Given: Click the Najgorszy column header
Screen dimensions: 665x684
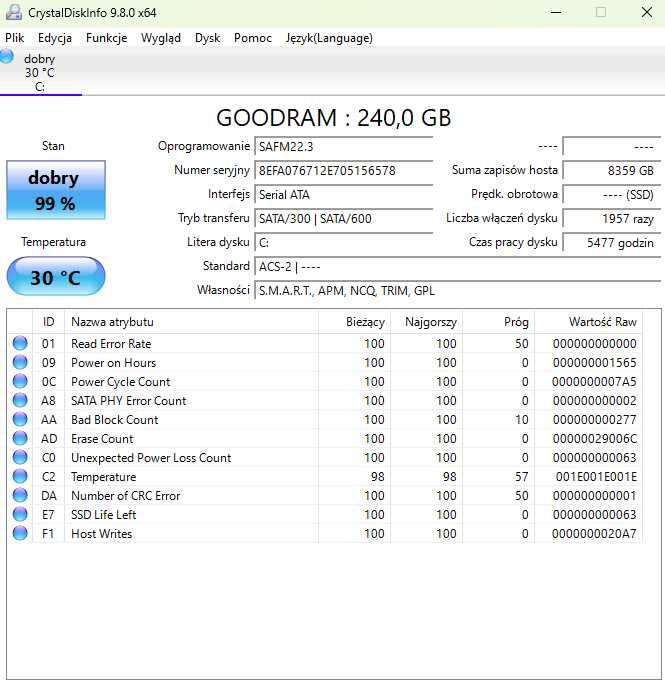Looking at the screenshot, I should 426,322.
